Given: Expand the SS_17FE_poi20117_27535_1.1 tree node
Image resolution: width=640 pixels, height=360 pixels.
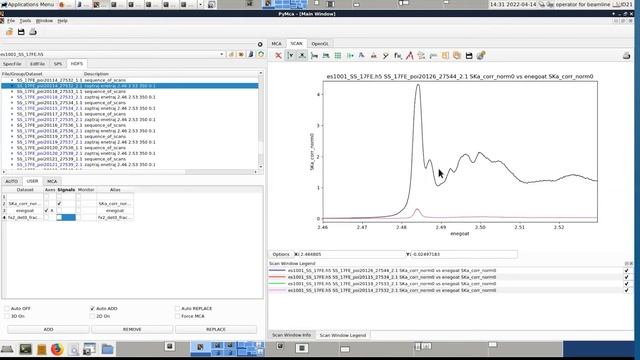Looking at the screenshot, I should point(12,114).
